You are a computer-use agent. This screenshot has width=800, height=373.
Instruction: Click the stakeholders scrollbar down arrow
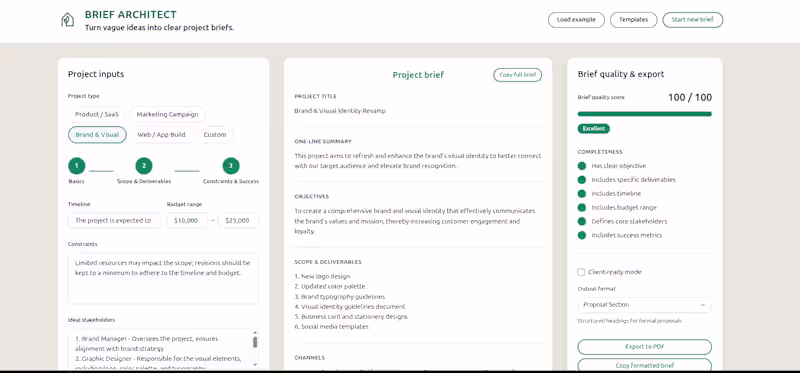click(x=255, y=364)
